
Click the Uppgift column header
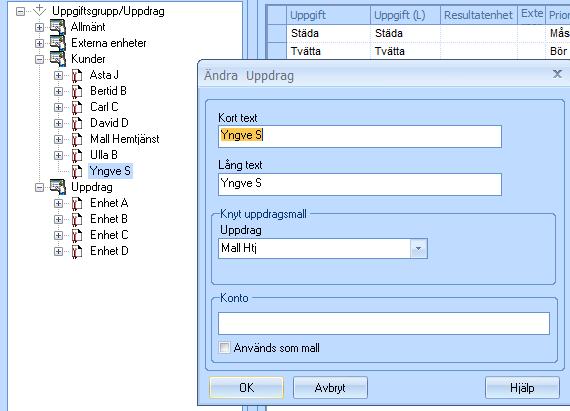pyautogui.click(x=329, y=15)
